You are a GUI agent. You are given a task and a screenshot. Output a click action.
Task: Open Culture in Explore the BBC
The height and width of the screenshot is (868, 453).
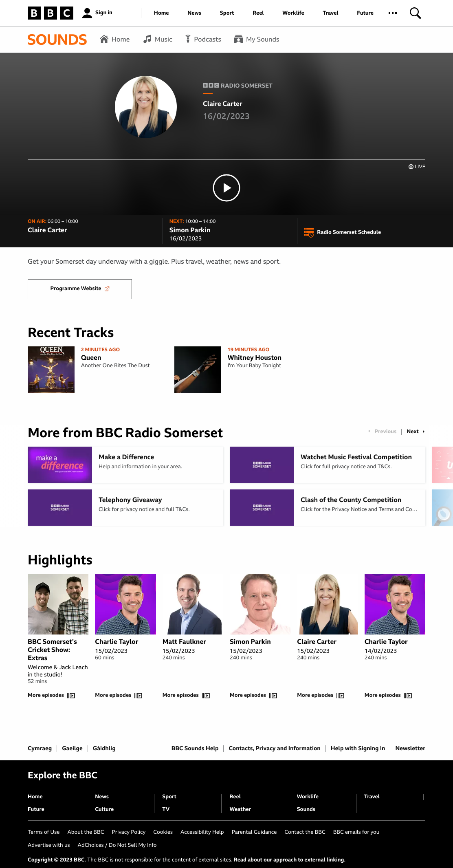(104, 809)
